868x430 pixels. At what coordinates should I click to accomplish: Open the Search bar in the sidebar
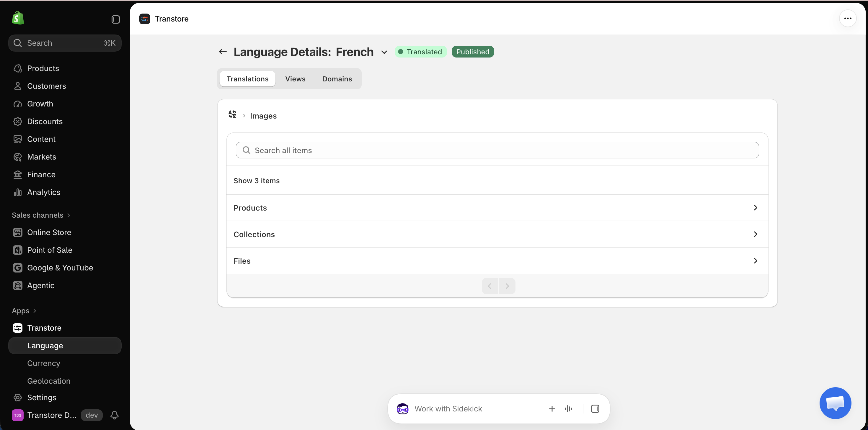coord(65,43)
